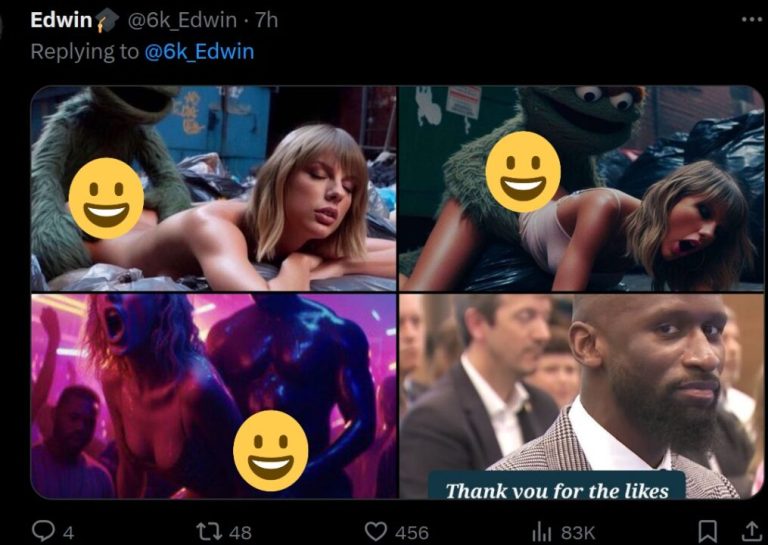Click the 456 likes count
Viewport: 768px width, 545px height.
click(410, 532)
